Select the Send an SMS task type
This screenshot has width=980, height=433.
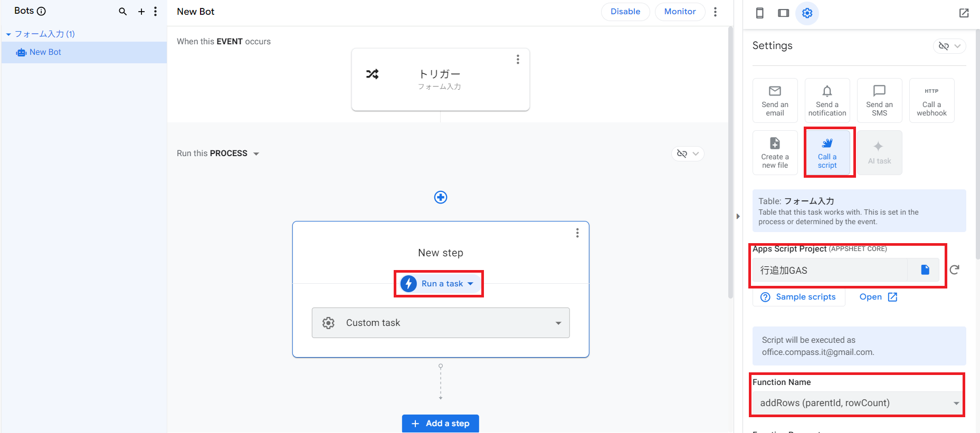879,101
